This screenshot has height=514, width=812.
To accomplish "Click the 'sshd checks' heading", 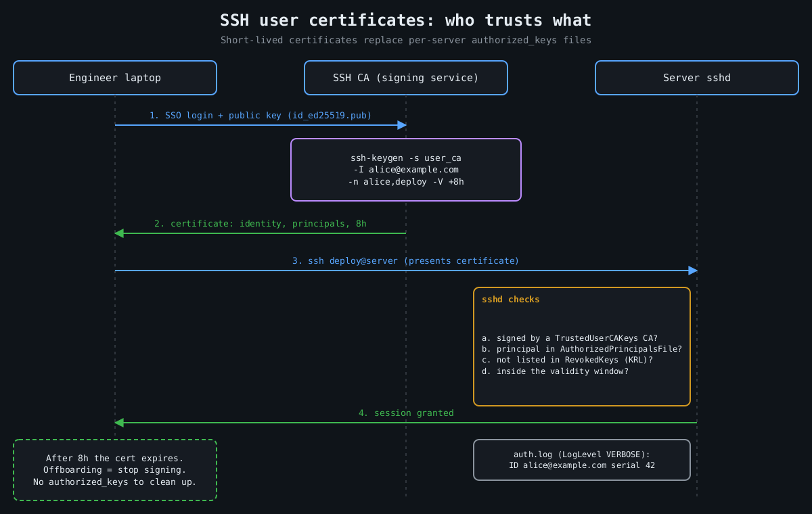I will click(x=511, y=299).
